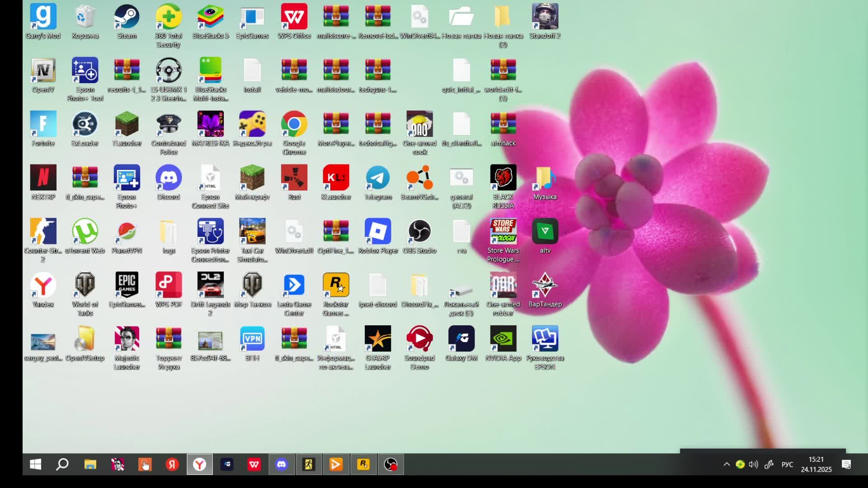868x488 pixels.
Task: Open the notification center in the taskbar
Action: pos(846,464)
